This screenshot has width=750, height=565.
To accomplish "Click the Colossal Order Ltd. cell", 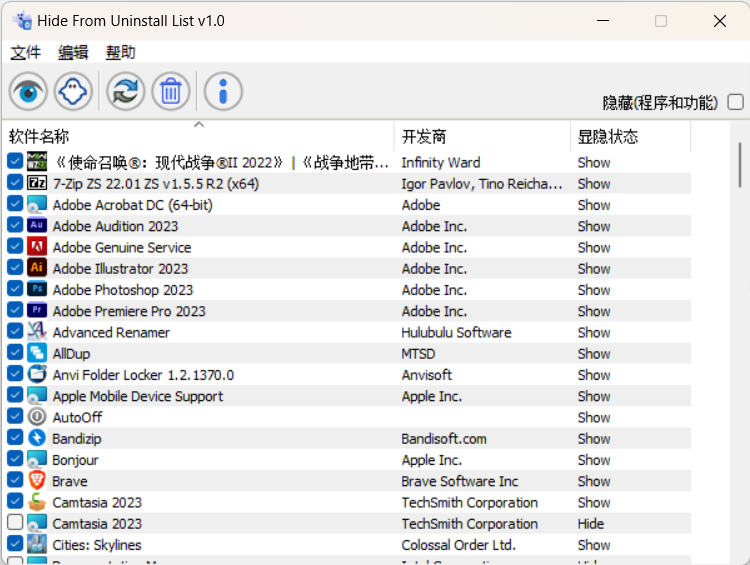I will pos(458,545).
